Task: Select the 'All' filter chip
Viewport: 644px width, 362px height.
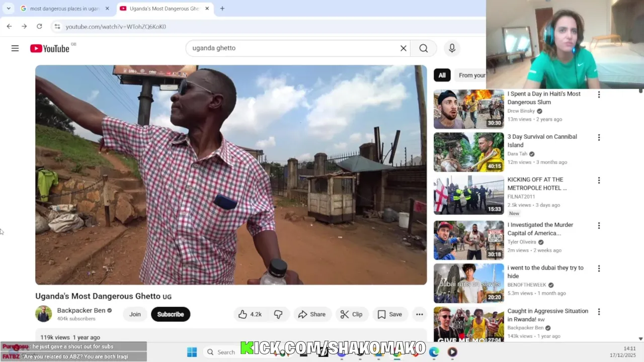Action: pos(442,75)
